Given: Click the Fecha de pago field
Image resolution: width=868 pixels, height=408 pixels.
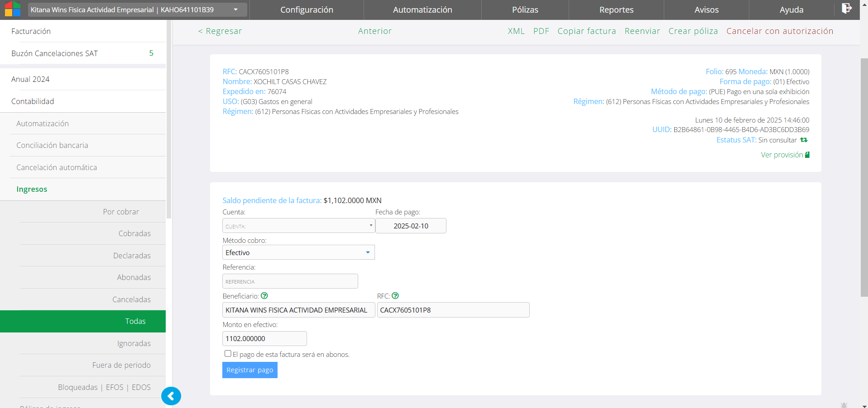Looking at the screenshot, I should click(x=411, y=226).
